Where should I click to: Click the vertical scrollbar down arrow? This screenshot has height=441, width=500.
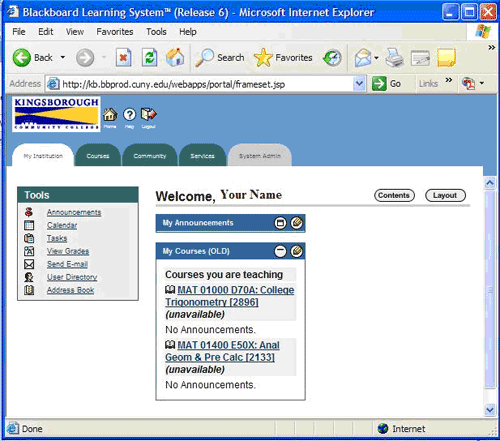pos(490,410)
